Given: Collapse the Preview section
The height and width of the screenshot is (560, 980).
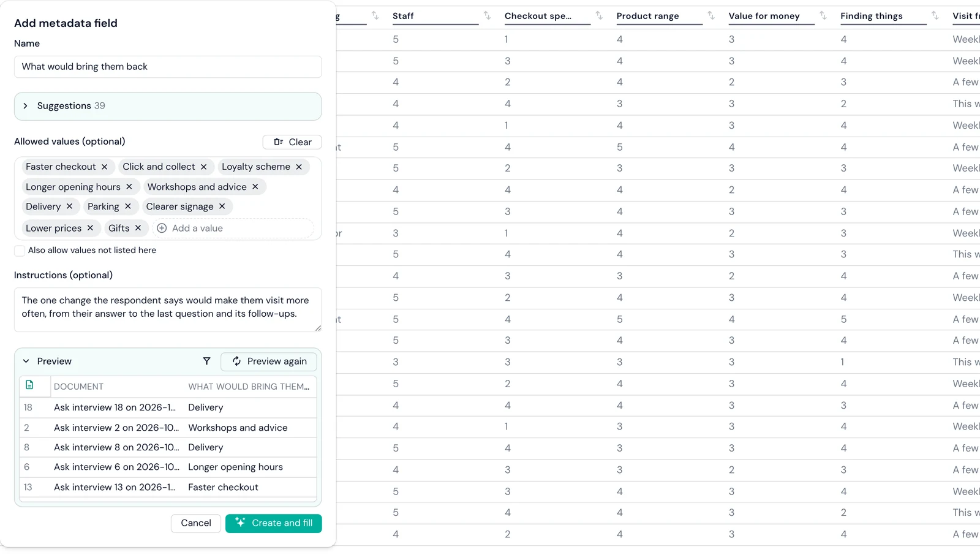Looking at the screenshot, I should [26, 361].
